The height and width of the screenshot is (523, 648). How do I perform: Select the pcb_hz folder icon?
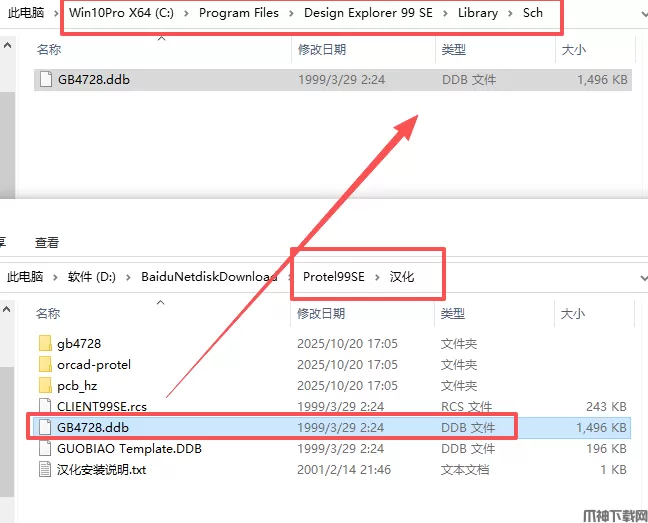click(45, 385)
